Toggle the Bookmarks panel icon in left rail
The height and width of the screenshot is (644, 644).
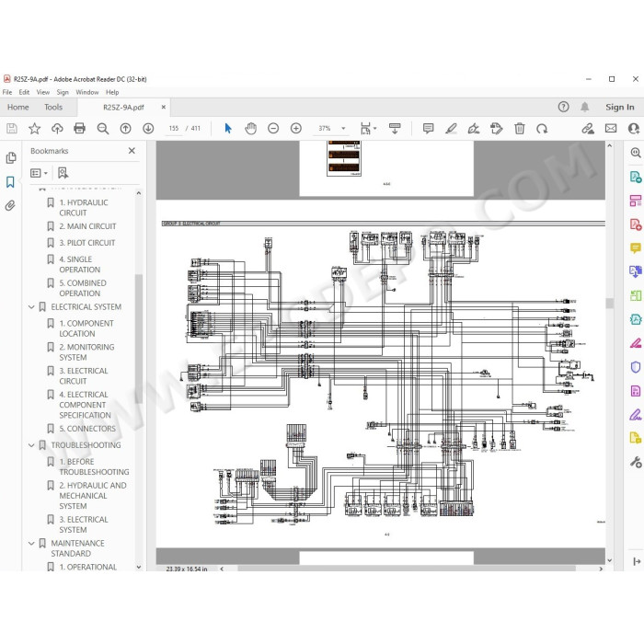10,182
